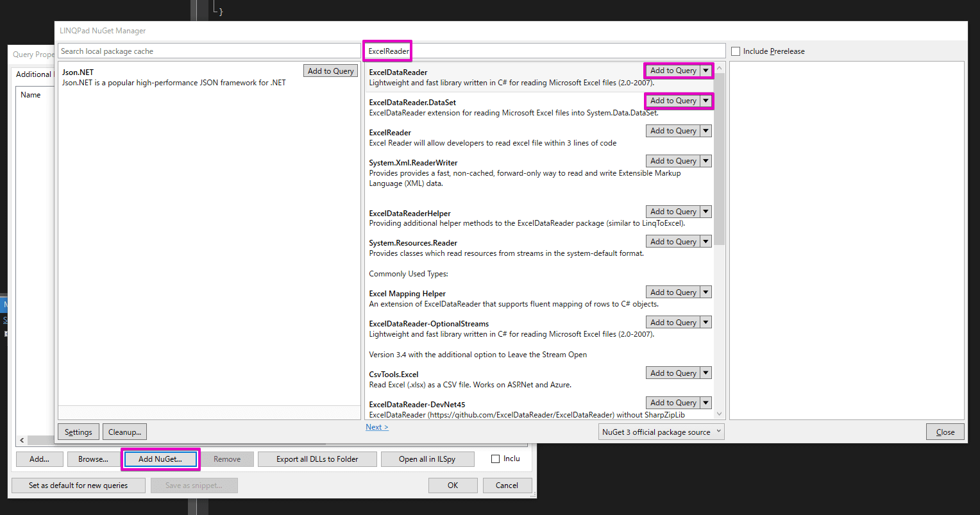
Task: Toggle the Inclu checkbox in Query Properties
Action: 495,459
